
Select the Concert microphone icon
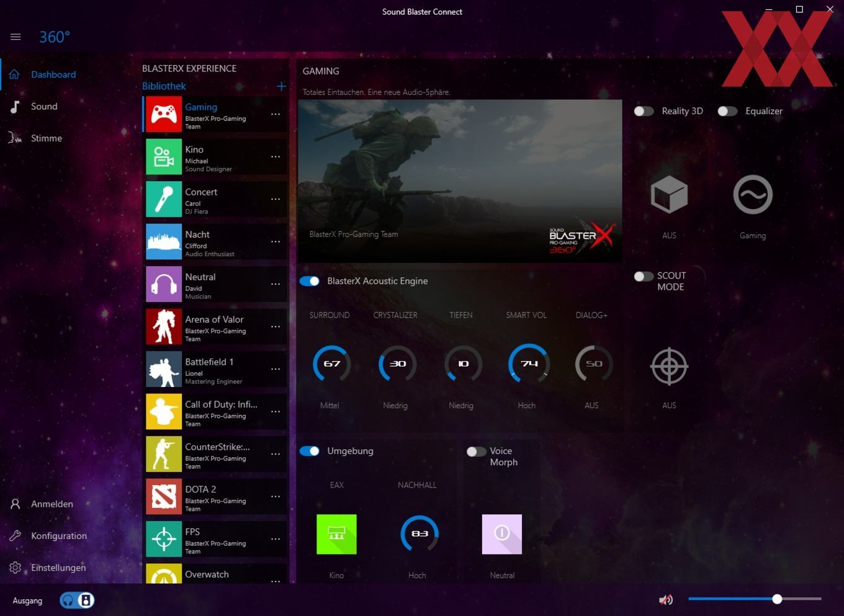click(164, 199)
